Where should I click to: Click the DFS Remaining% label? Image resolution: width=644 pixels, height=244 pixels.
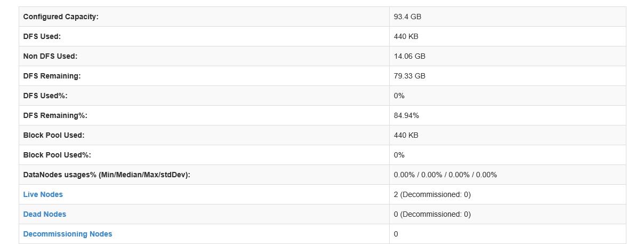click(x=55, y=115)
